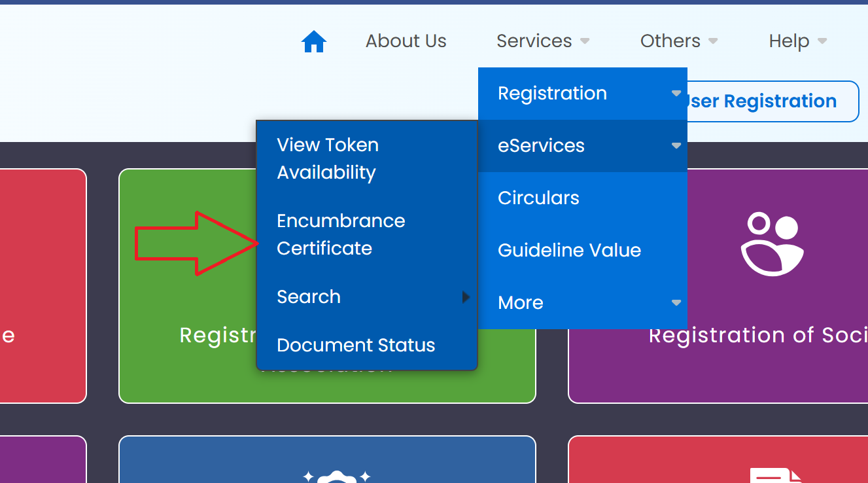Expand the More submenu
Screen dimensions: 868x483
pyautogui.click(x=582, y=303)
